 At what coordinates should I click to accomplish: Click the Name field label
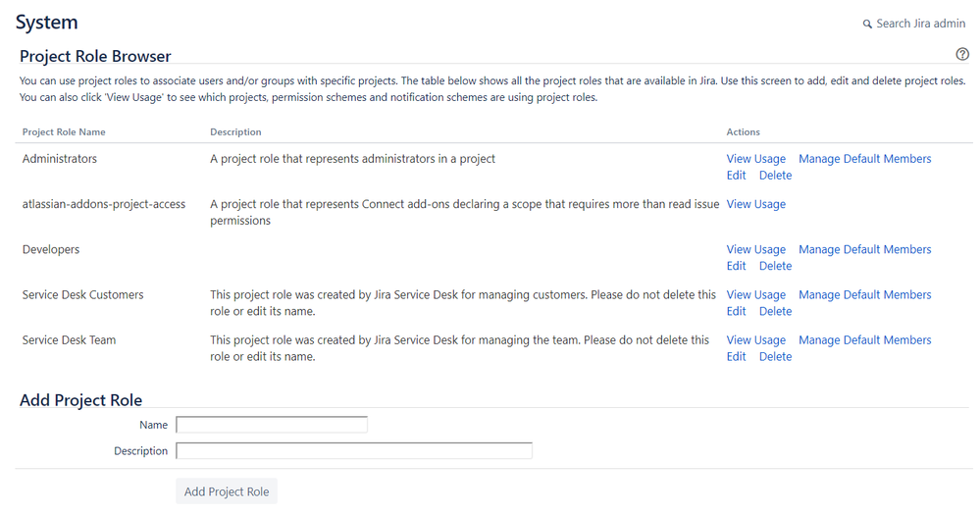[x=153, y=425]
